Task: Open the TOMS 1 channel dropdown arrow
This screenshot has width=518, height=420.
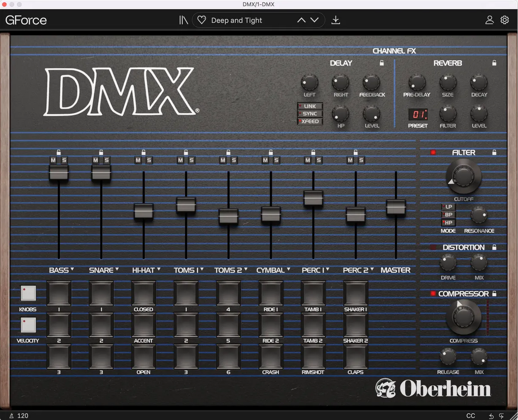Action: (202, 269)
